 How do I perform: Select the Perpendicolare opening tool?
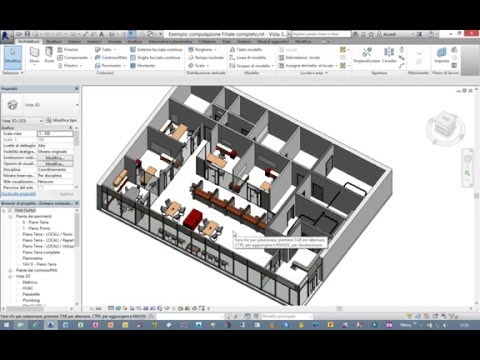367,56
